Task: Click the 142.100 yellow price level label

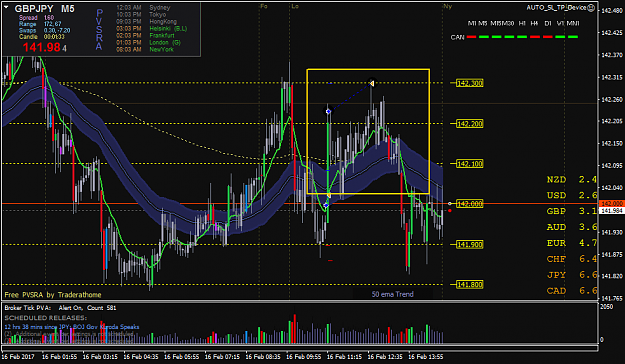Action: coord(470,163)
